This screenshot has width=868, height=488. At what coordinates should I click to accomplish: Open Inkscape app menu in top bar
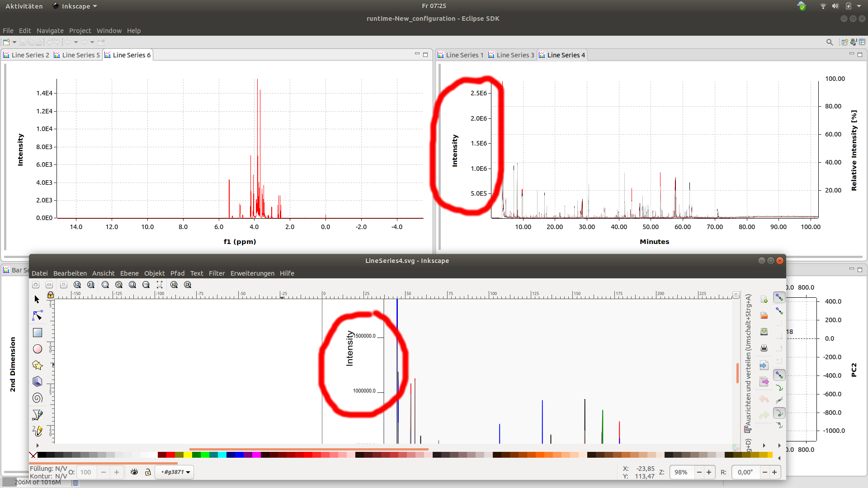75,6
